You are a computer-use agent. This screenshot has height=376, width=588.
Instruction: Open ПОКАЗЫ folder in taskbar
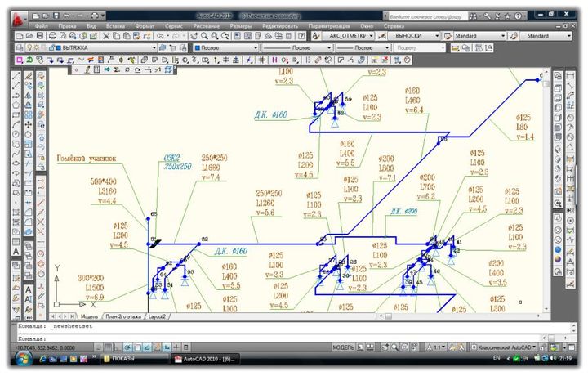click(133, 359)
